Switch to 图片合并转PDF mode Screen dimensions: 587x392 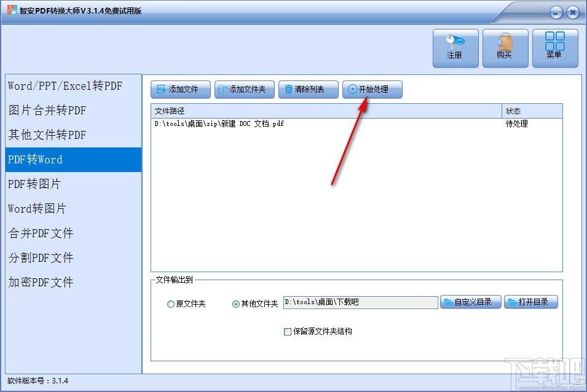pos(73,111)
